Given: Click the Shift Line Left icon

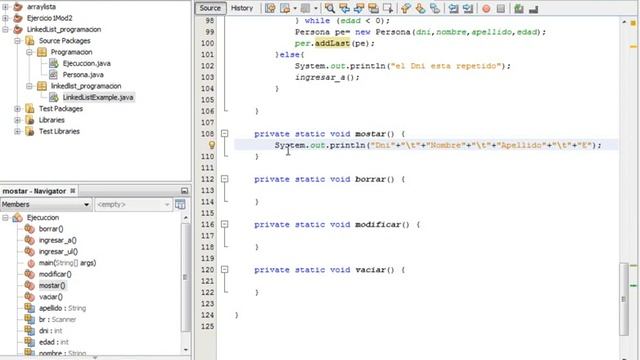Looking at the screenshot, I should click(453, 8).
